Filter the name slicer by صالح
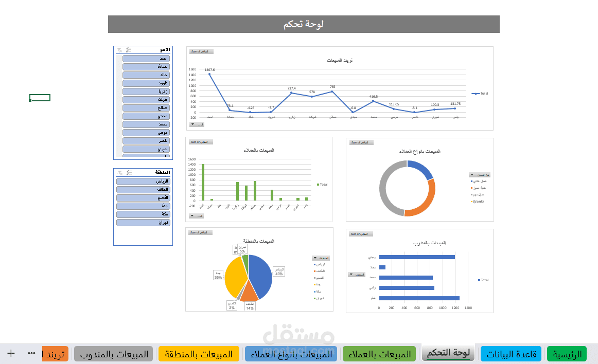Viewport: 598px width, 364px height. click(146, 108)
